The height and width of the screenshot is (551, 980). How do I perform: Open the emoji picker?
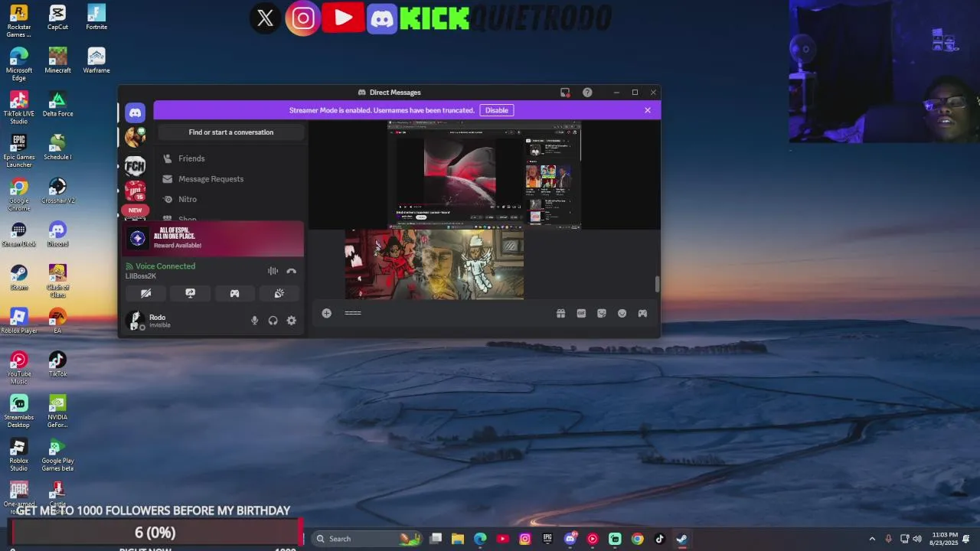pos(622,313)
